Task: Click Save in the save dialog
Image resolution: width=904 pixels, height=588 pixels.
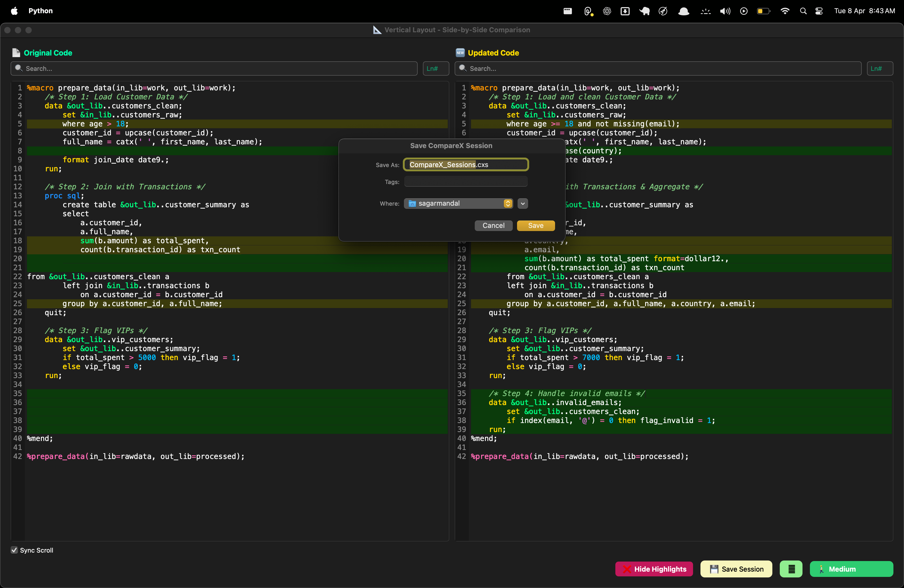Action: (536, 226)
